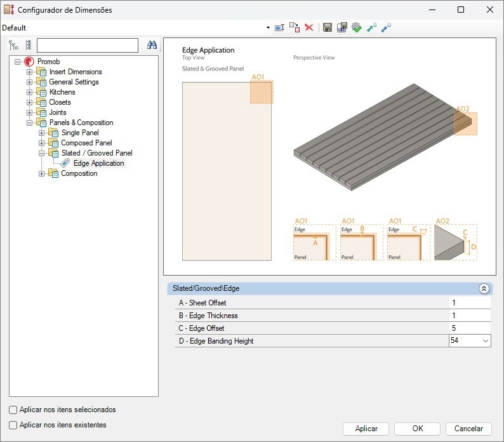Select Edge Application label in the tree
504x442 pixels.
point(98,163)
